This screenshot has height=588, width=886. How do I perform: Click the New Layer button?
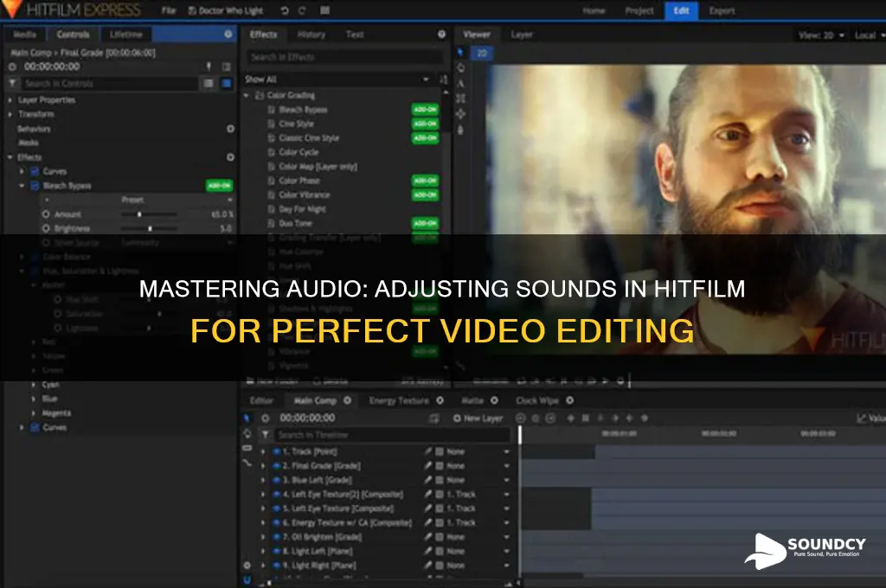478,418
